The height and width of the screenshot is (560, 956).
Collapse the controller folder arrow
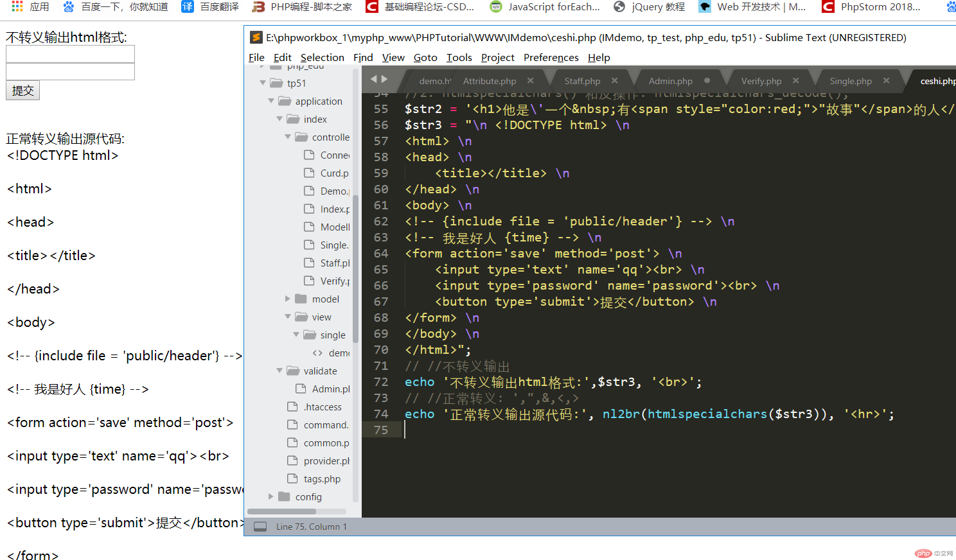click(288, 137)
